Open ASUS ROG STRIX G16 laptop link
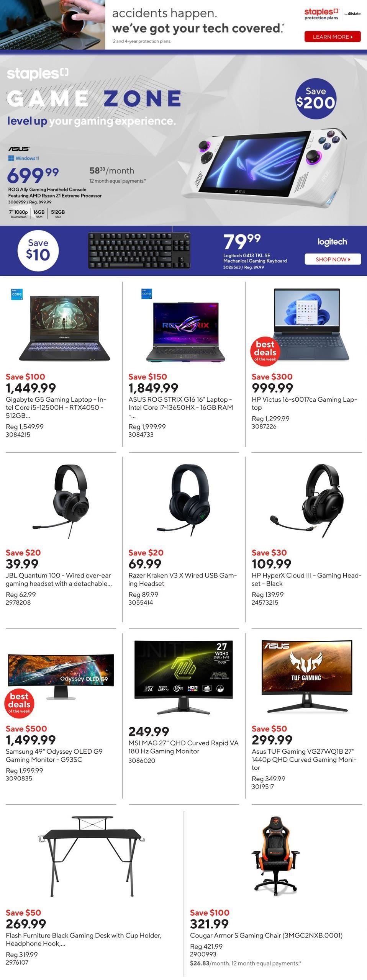The width and height of the screenshot is (367, 980). (x=181, y=407)
